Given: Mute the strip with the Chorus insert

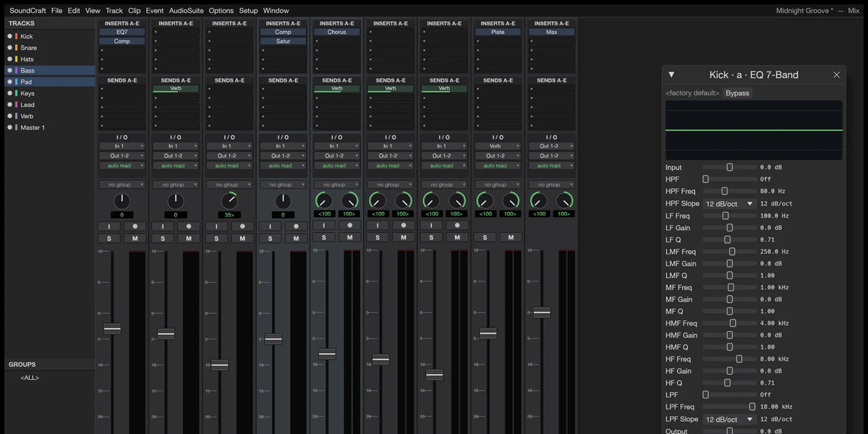Looking at the screenshot, I should (349, 237).
